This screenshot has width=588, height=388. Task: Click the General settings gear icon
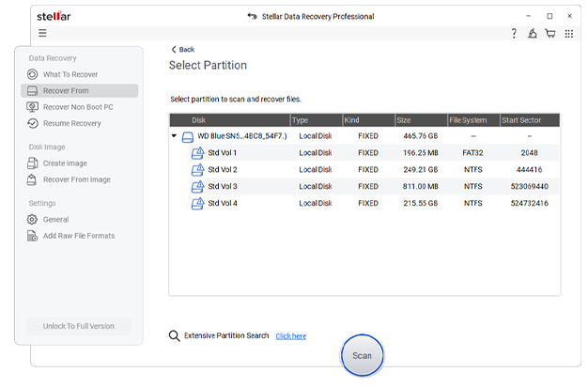point(32,219)
